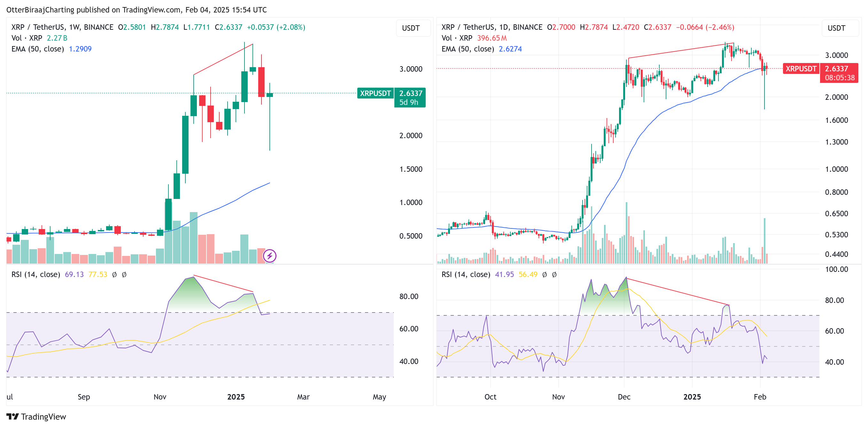Click daily EMA value 2.6274
The height and width of the screenshot is (428, 868).
(x=510, y=49)
